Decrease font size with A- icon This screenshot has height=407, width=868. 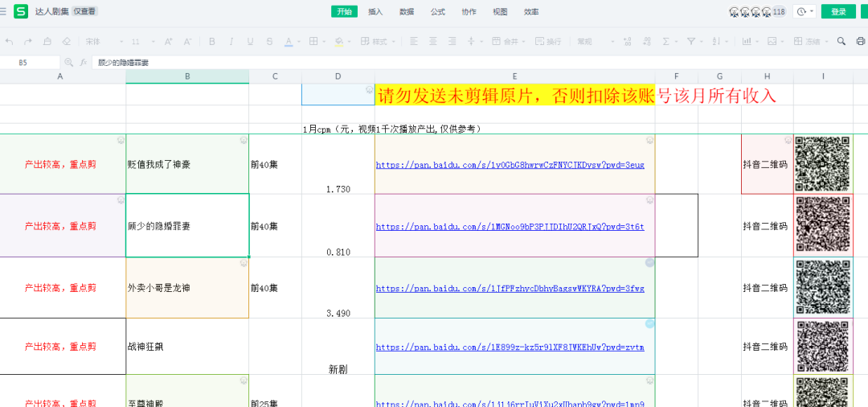[x=187, y=42]
